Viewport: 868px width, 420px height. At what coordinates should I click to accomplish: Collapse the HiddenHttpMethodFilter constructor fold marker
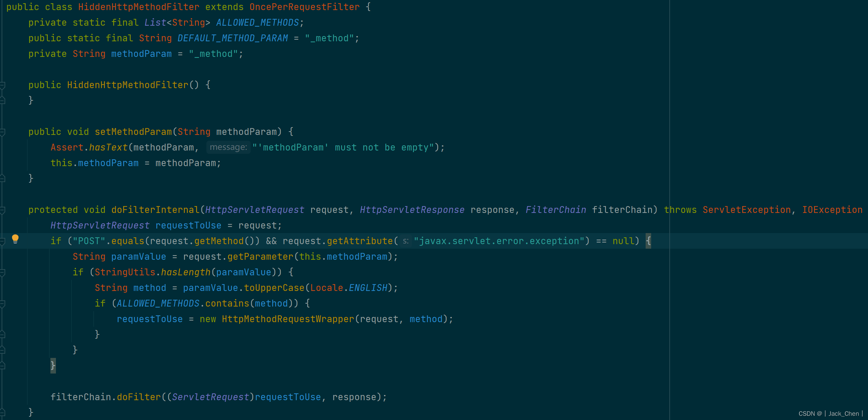(x=2, y=85)
